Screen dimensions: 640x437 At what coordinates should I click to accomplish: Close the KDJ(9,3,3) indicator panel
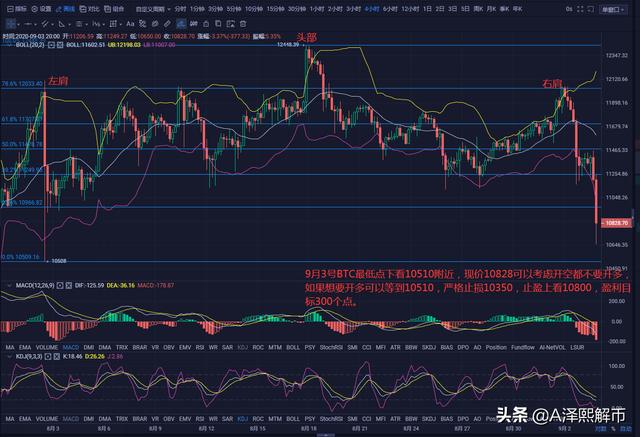point(56,356)
